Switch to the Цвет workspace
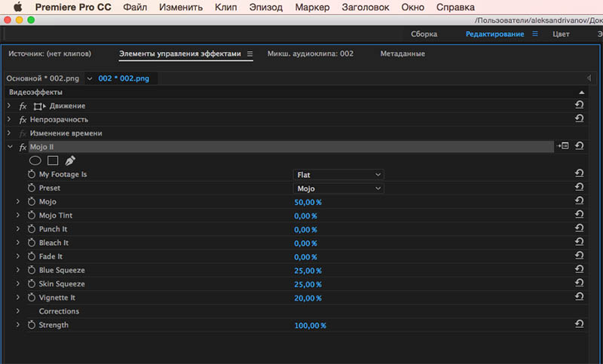This screenshot has width=603, height=364. tap(561, 34)
